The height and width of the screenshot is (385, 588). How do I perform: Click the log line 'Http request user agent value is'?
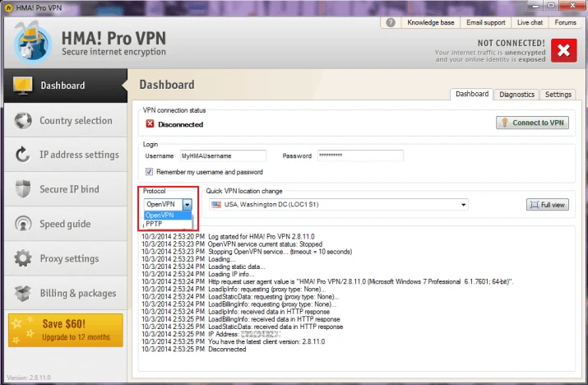(327, 281)
